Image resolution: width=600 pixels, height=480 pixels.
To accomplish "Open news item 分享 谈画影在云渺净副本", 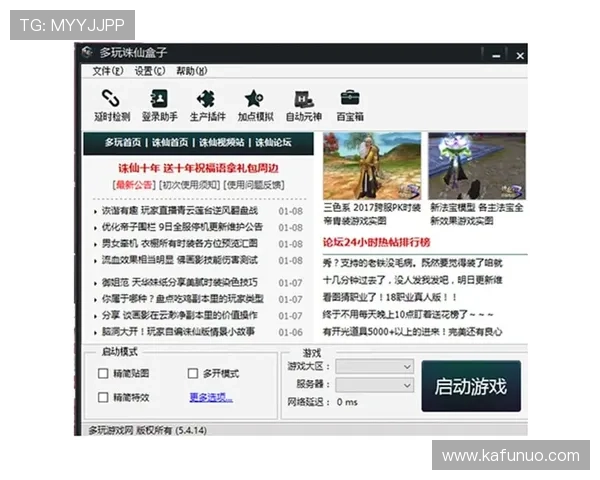I will click(179, 315).
